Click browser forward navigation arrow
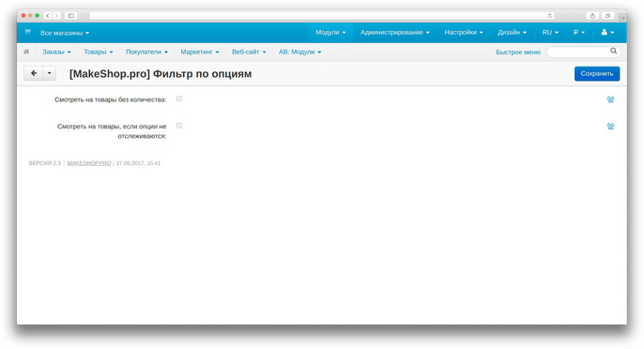This screenshot has height=349, width=644. (57, 16)
